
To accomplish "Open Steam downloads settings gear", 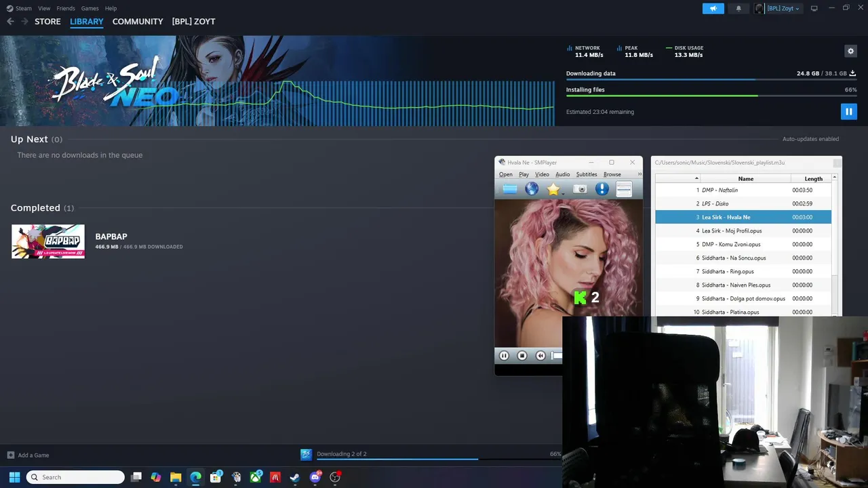I will pyautogui.click(x=850, y=51).
